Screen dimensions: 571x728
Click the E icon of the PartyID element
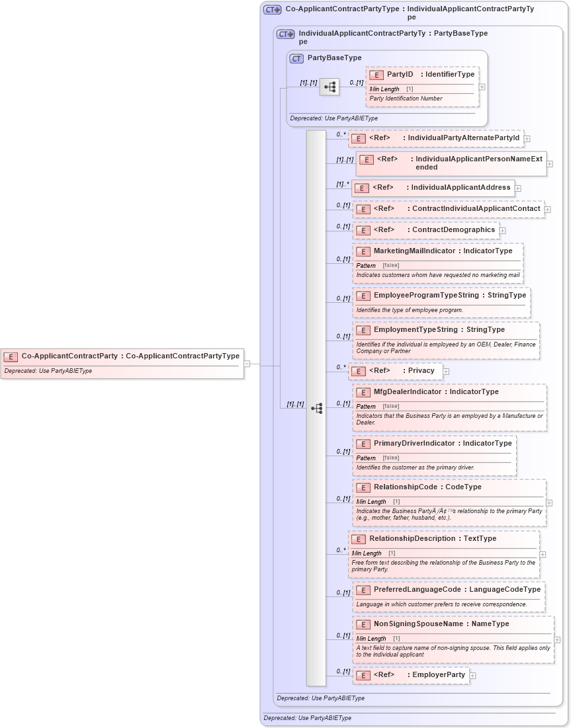point(375,74)
